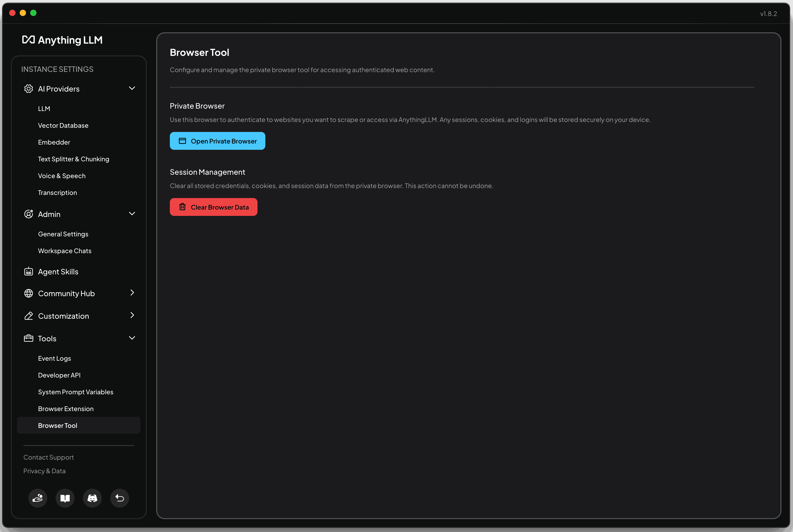Click the Open Private Browser button
The image size is (793, 532).
click(x=217, y=141)
